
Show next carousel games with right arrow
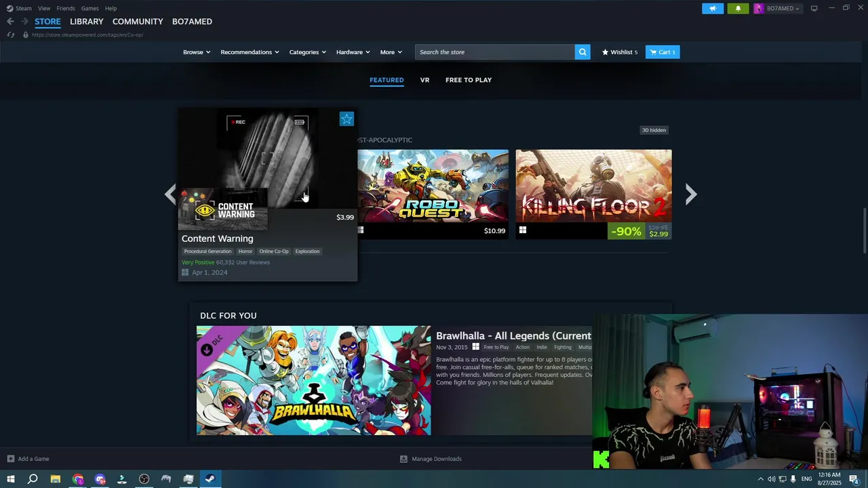(690, 195)
